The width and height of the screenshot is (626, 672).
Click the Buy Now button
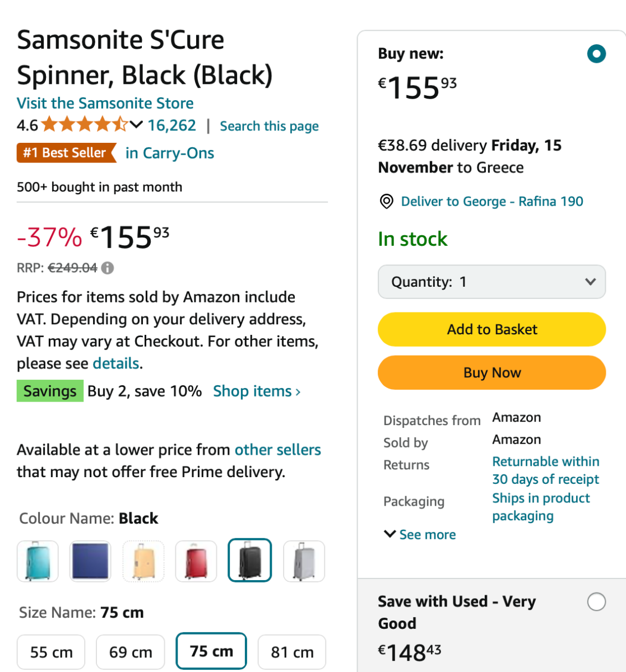point(491,373)
